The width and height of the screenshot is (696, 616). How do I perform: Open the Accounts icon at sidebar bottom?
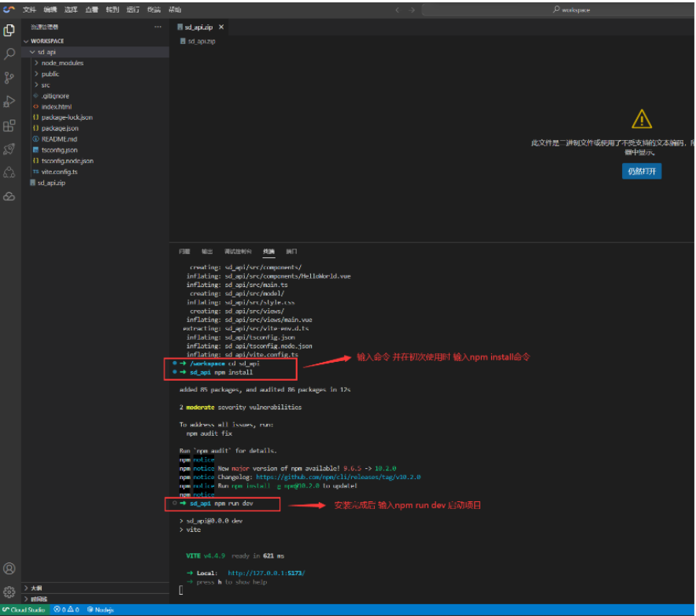pos(9,568)
